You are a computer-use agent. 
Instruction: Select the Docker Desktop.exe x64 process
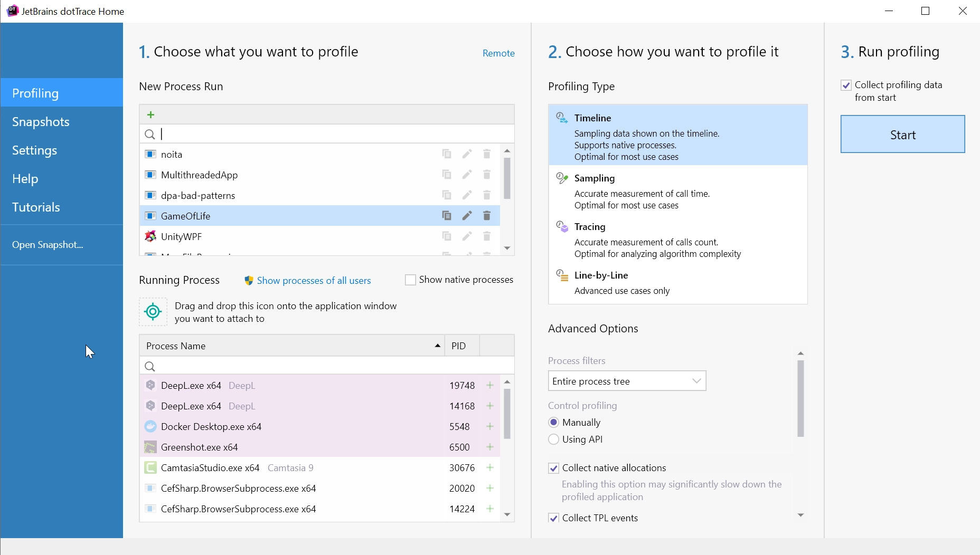click(320, 427)
